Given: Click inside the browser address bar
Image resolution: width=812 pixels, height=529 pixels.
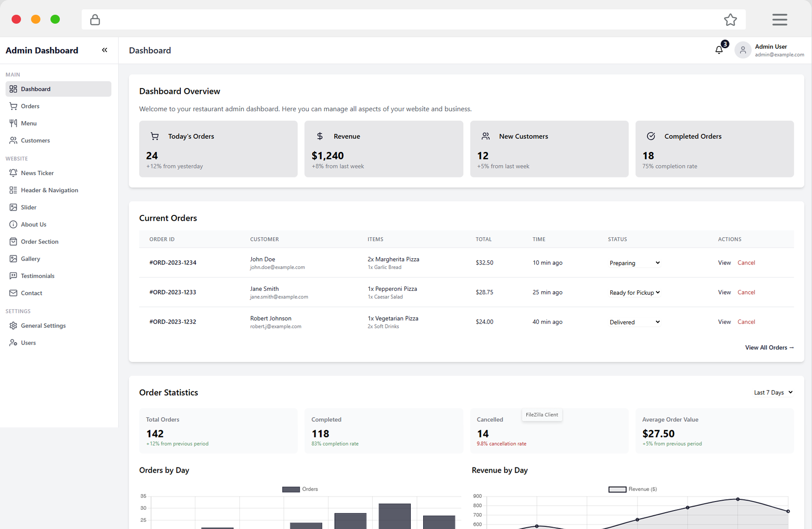Looking at the screenshot, I should click(x=402, y=20).
